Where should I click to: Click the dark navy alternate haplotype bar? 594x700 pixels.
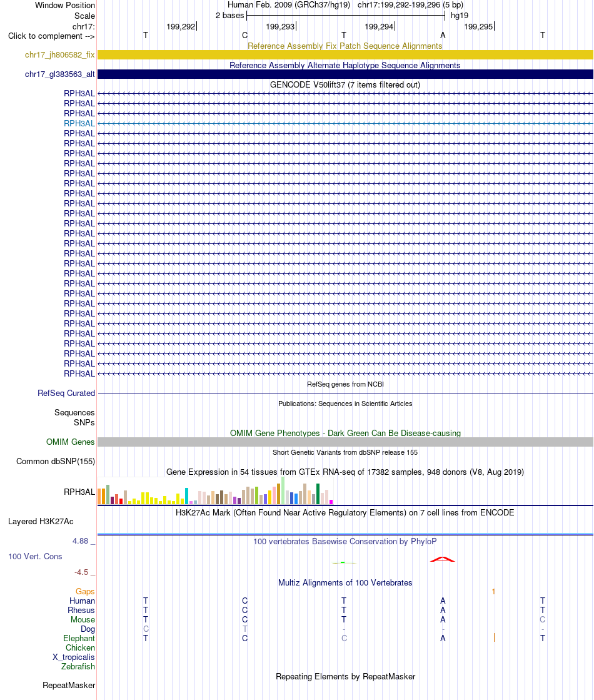coord(345,74)
